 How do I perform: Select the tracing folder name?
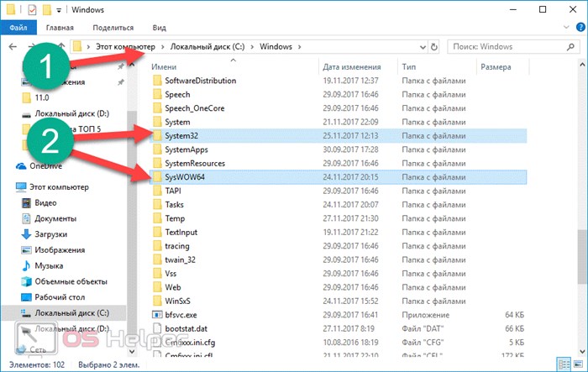tap(177, 246)
